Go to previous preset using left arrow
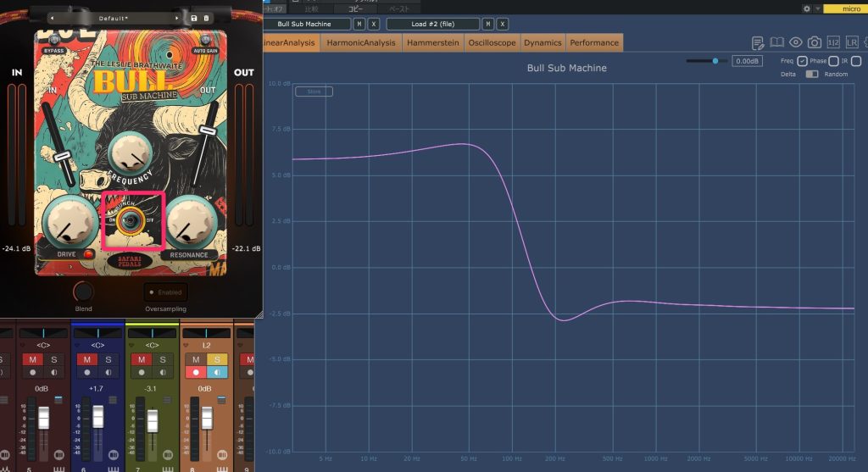Image resolution: width=868 pixels, height=472 pixels. (53, 18)
